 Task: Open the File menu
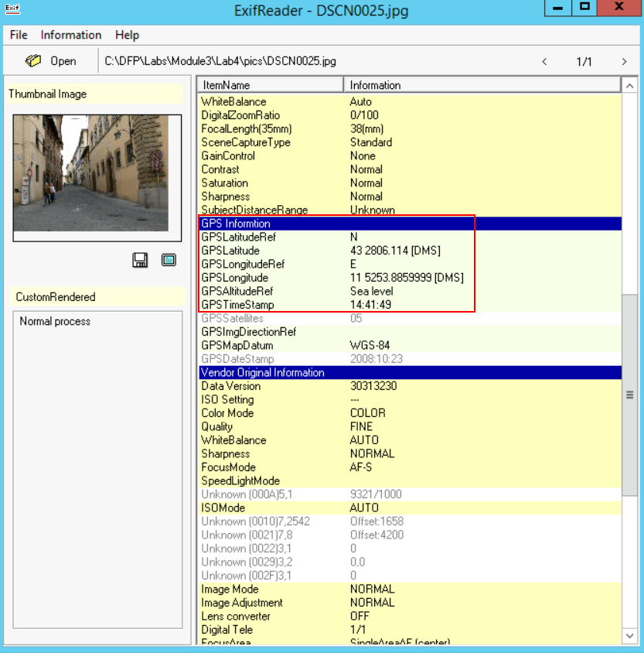[19, 35]
